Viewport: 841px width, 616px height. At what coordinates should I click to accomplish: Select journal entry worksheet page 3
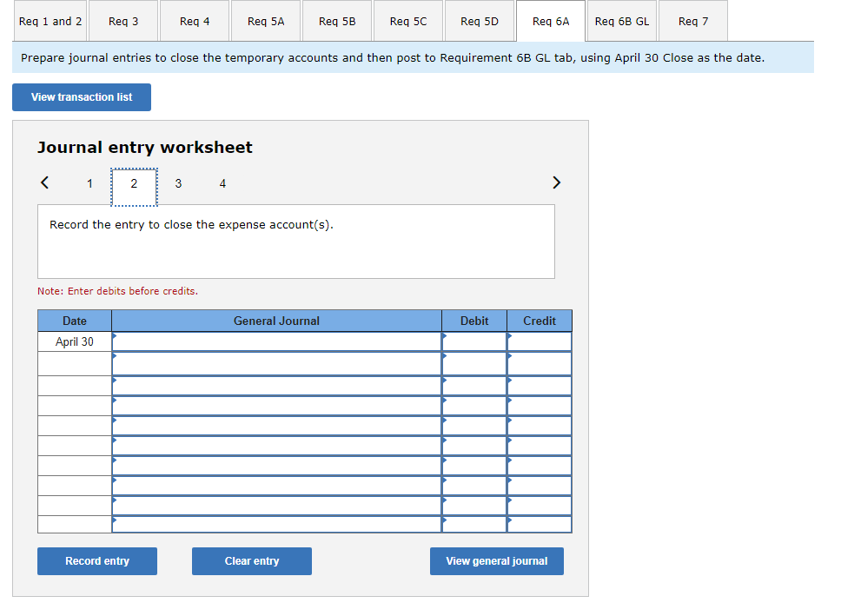tap(178, 183)
